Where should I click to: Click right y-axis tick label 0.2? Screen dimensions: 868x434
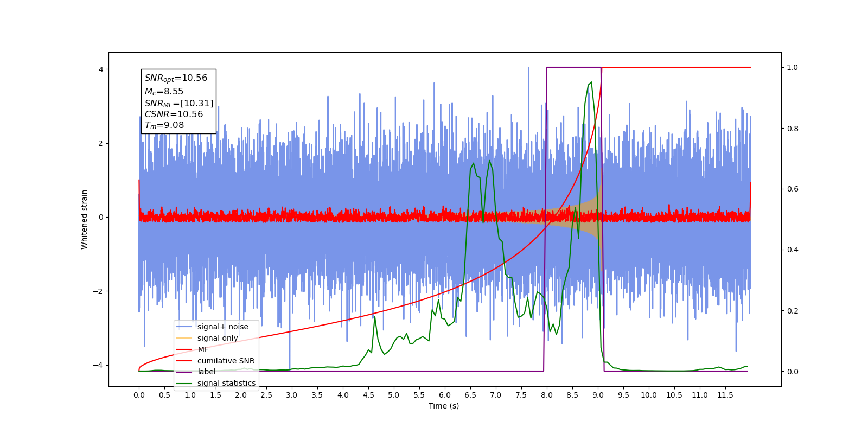pyautogui.click(x=793, y=311)
